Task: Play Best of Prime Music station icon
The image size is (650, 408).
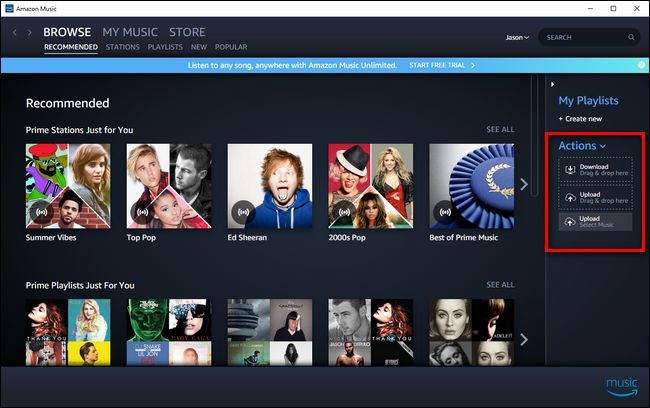Action: coord(445,212)
